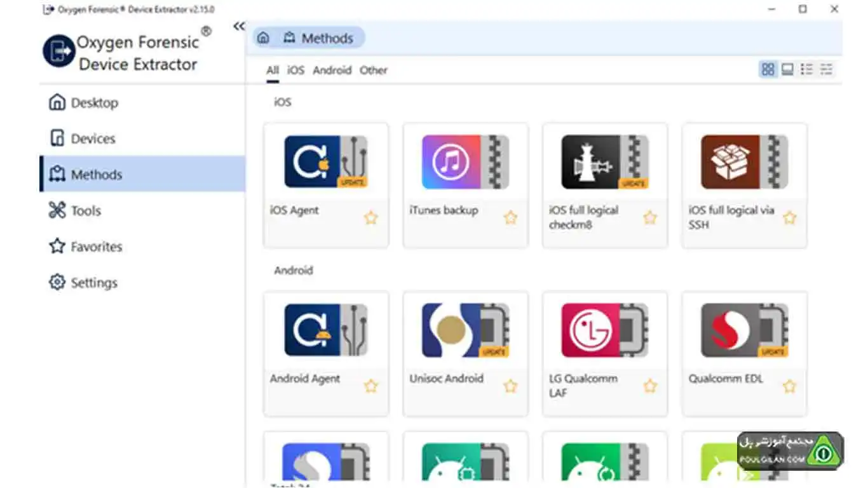Select the compact list view icon
Image resolution: width=868 pixels, height=488 pixels.
(826, 69)
